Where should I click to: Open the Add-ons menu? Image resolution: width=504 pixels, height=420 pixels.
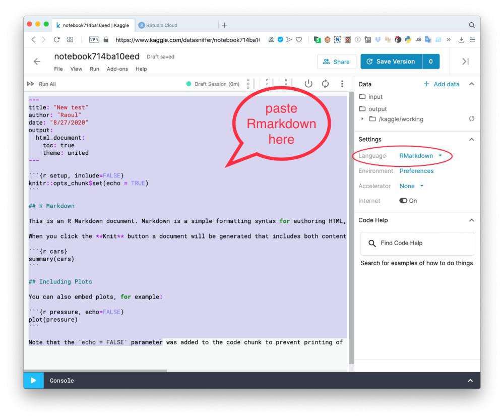click(x=117, y=69)
